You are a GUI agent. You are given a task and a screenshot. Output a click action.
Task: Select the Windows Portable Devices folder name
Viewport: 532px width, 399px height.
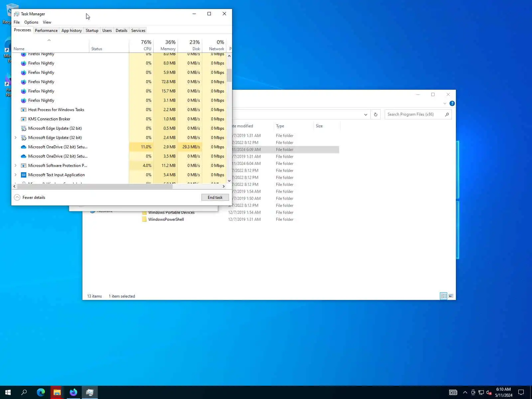tap(171, 212)
